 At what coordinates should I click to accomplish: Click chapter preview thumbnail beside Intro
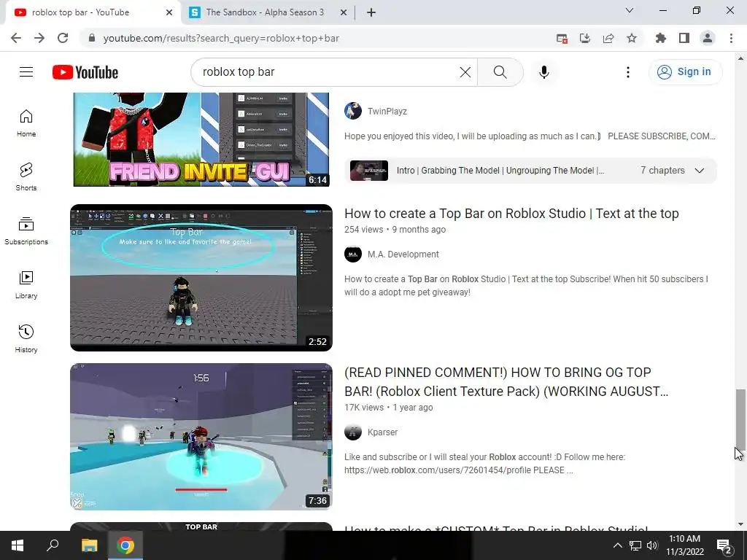[369, 171]
